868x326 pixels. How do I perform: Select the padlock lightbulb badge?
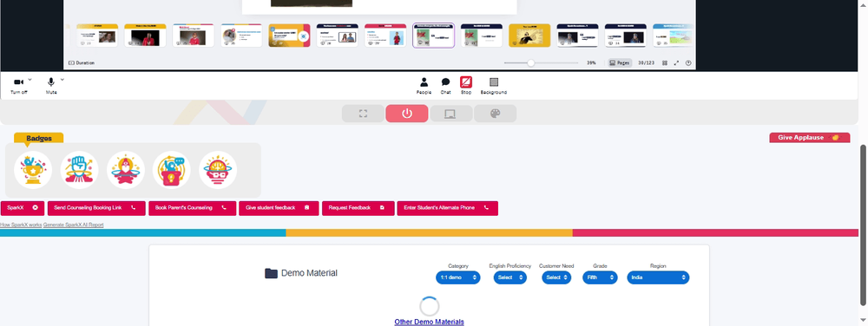(x=172, y=170)
